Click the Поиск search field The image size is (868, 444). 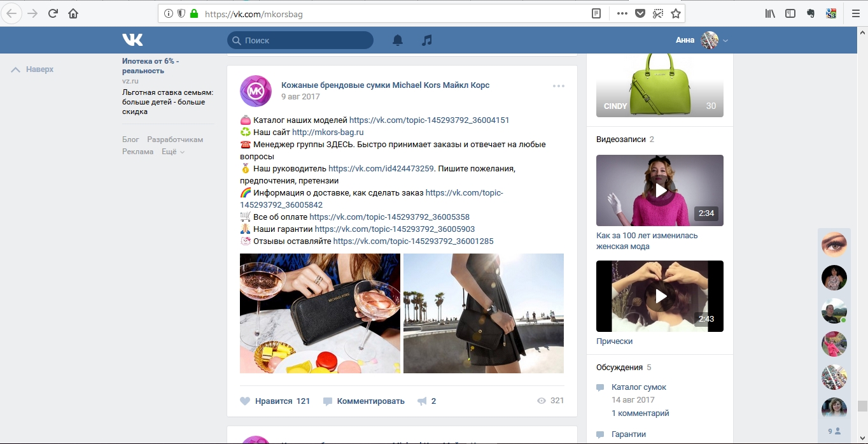(300, 40)
